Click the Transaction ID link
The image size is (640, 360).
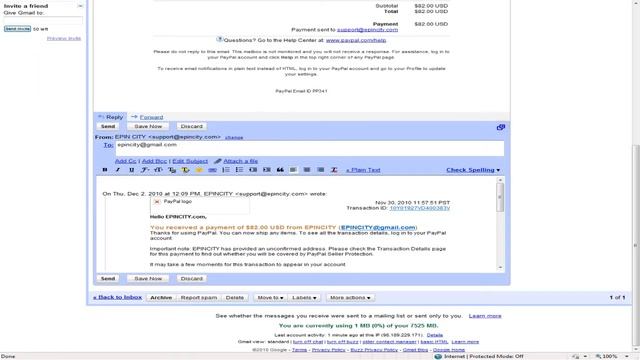click(420, 208)
